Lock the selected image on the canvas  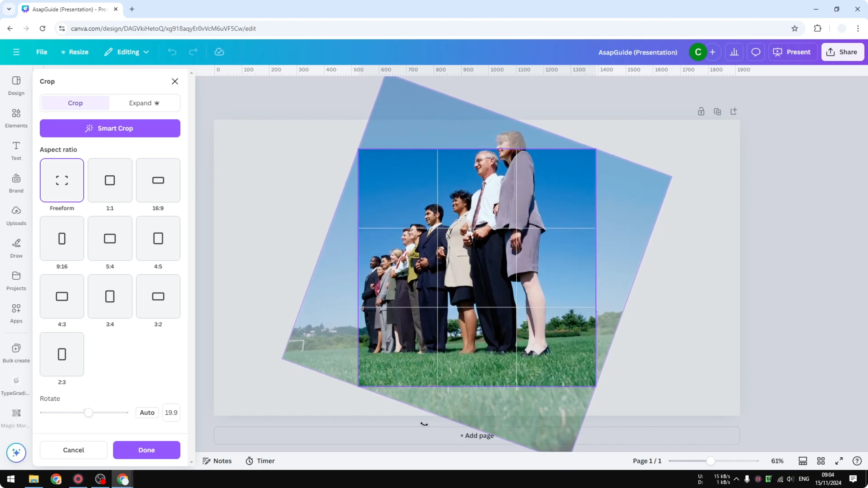(x=701, y=111)
